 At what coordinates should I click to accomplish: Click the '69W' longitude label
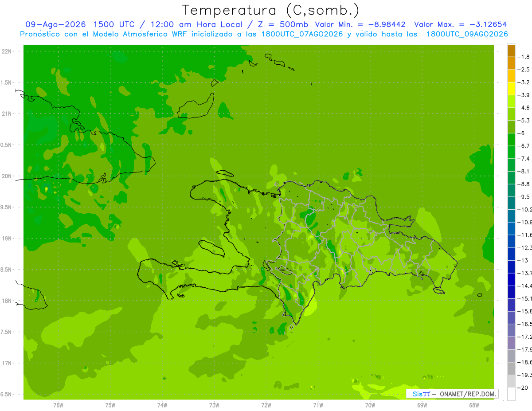tap(422, 405)
